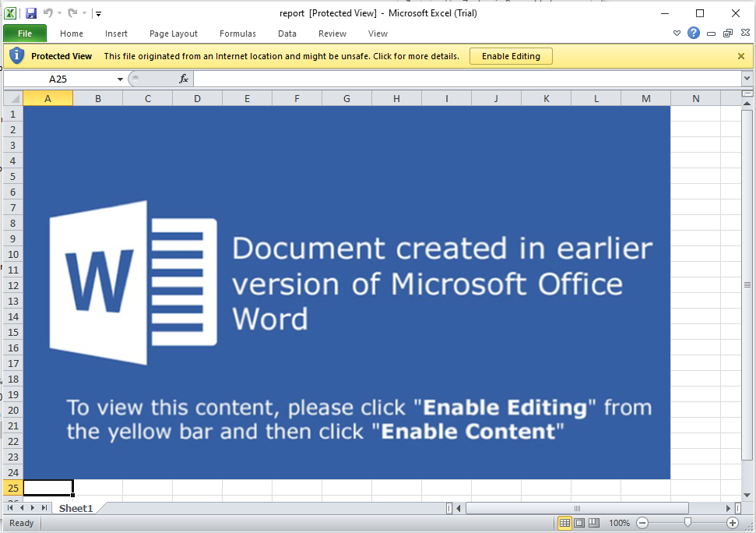This screenshot has height=533, width=756.
Task: Switch to Page Break Preview icon
Action: 594,523
